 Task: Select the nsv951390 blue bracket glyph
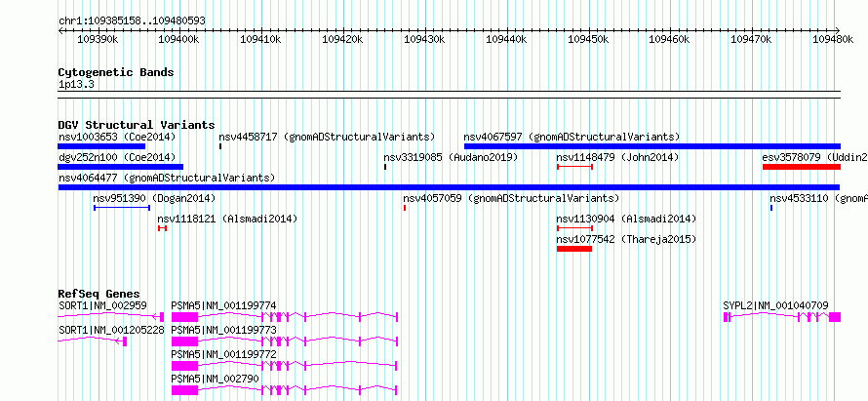122,208
